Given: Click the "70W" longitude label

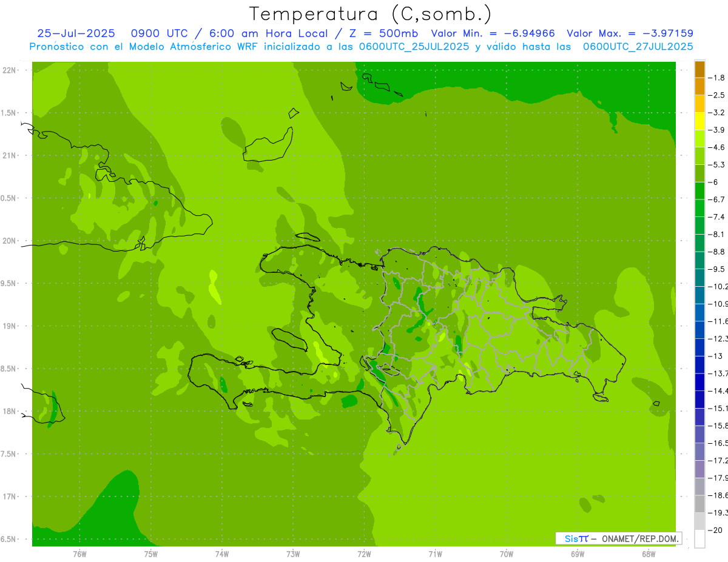Looking at the screenshot, I should 506,554.
